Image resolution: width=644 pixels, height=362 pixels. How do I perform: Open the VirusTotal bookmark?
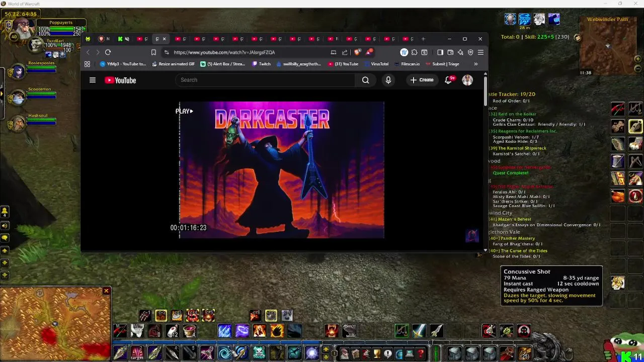pos(376,64)
